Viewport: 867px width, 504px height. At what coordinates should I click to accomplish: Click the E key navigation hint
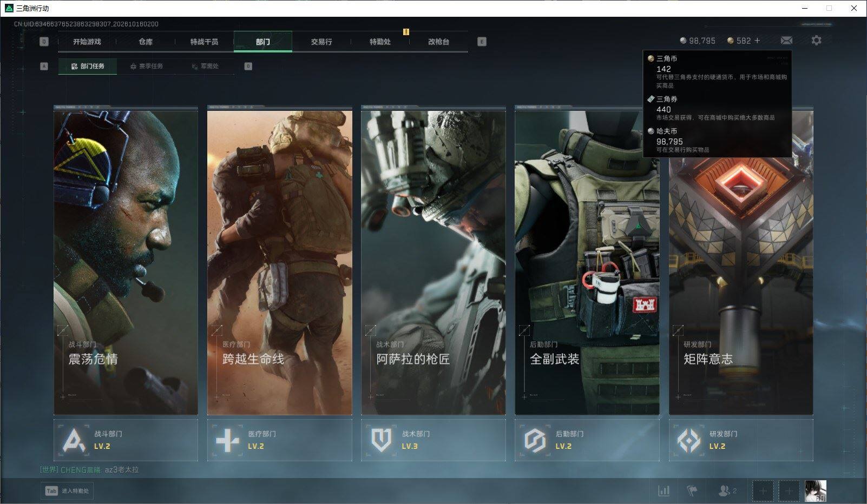coord(482,42)
